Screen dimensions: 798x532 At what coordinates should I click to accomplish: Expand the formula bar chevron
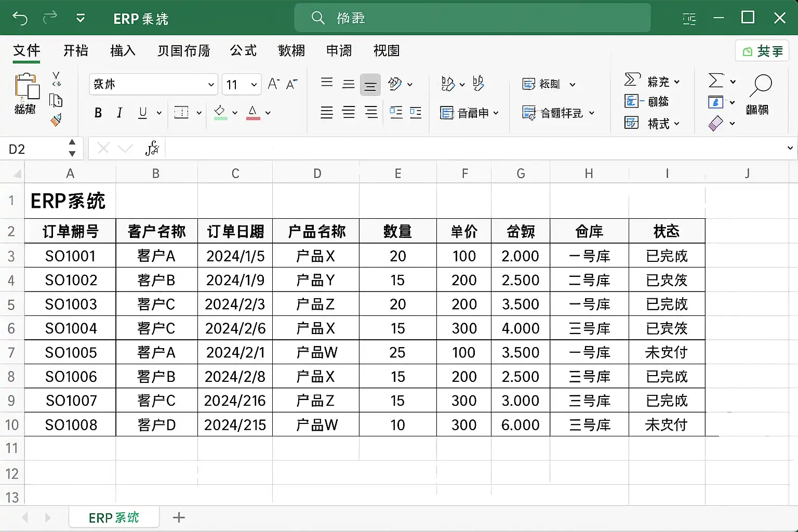(x=790, y=149)
